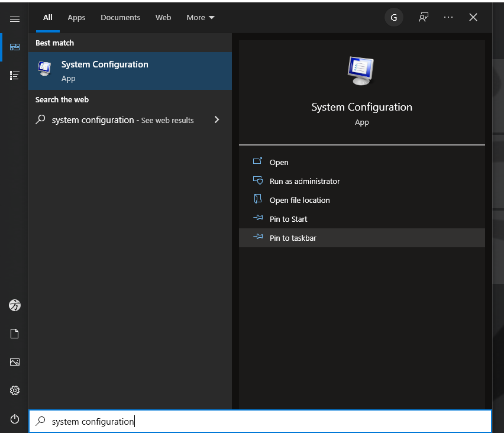The width and height of the screenshot is (504, 433).
Task: Expand the Start menu hamburger icon
Action: tap(15, 19)
